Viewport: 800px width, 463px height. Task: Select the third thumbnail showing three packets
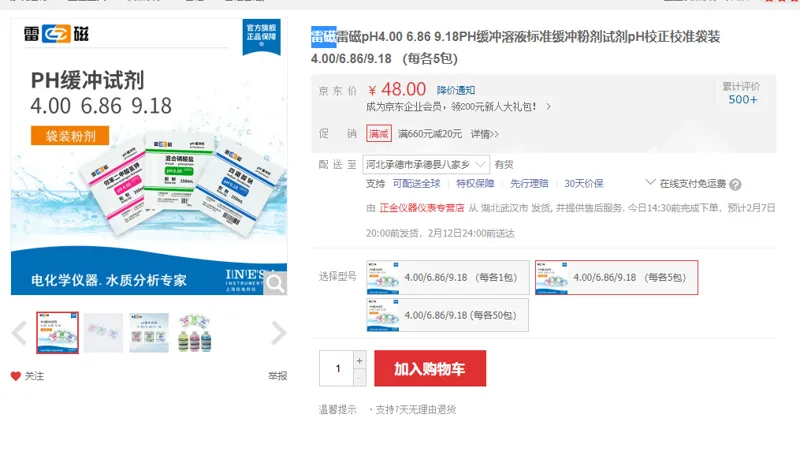(149, 333)
